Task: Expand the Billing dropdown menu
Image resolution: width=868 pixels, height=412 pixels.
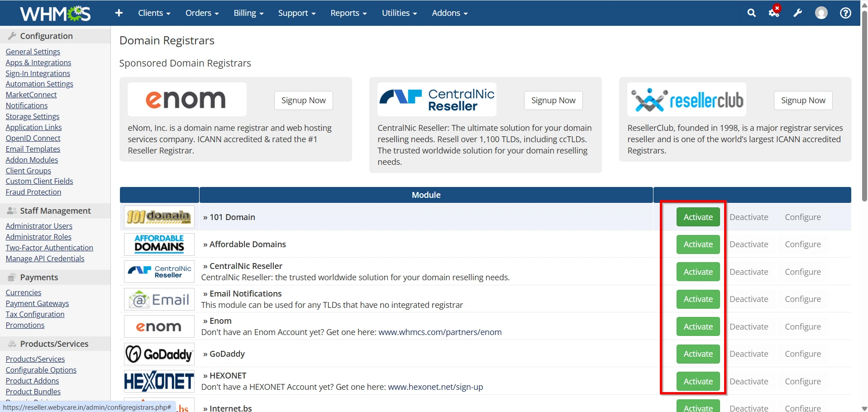Action: [248, 13]
